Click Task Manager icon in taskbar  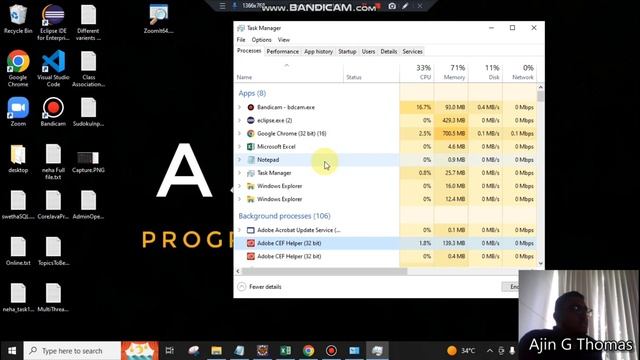(x=377, y=351)
